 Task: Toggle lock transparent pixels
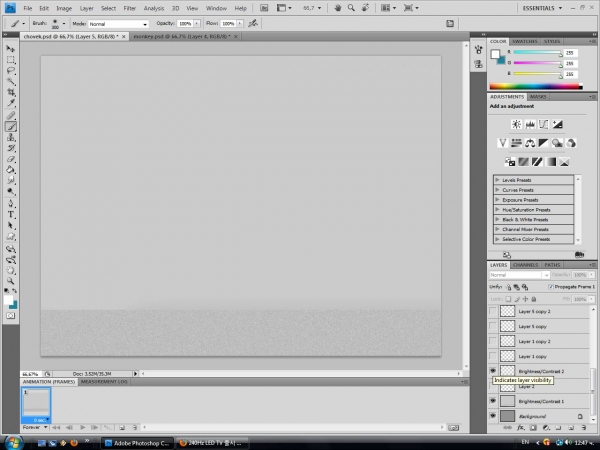pyautogui.click(x=508, y=299)
